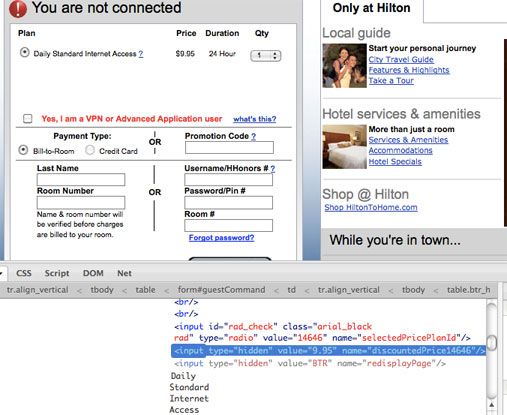507x415 pixels.
Task: Open the Services & Amenities link
Action: pyautogui.click(x=408, y=140)
